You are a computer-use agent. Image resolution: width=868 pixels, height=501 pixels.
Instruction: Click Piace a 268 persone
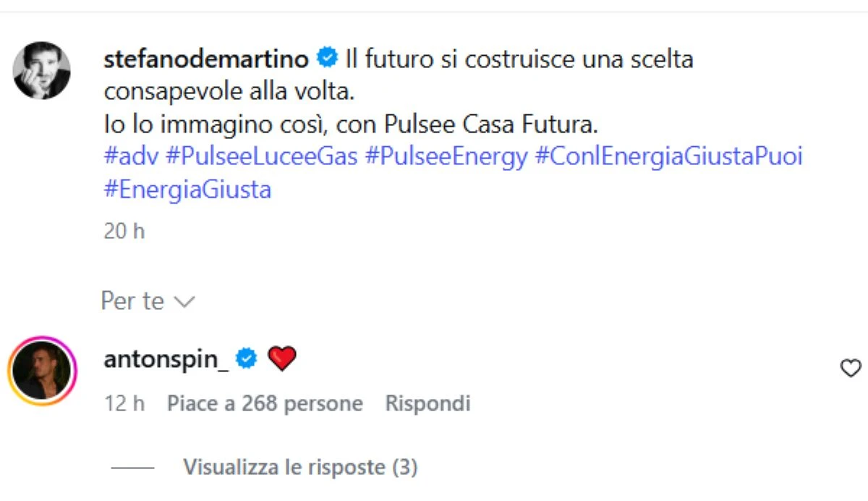coord(264,403)
